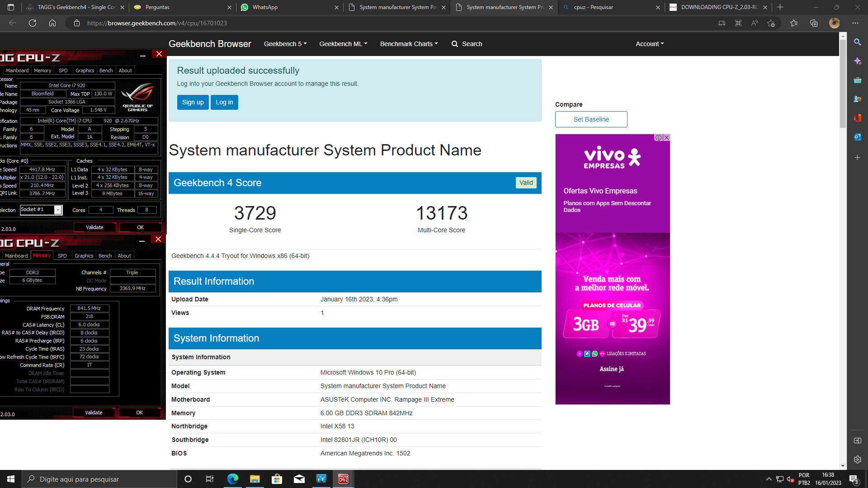Open SPD tab in lower CPU-Z
Screen dimensions: 868x488
coord(62,256)
